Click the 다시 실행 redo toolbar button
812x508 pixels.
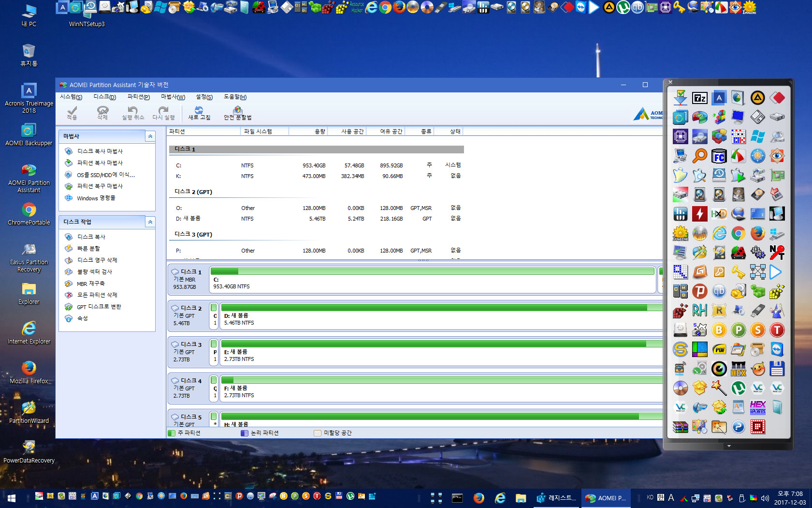pos(163,113)
